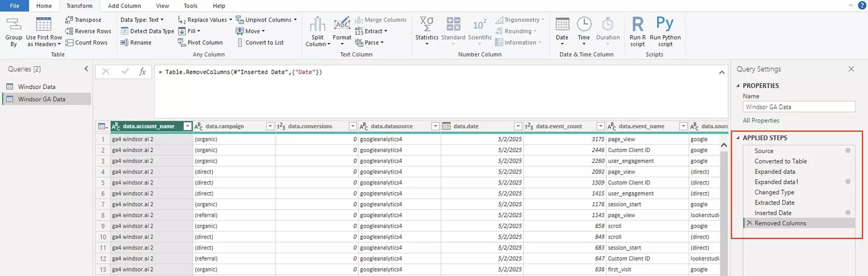Open data.conversions column filter dropdown

(352, 126)
